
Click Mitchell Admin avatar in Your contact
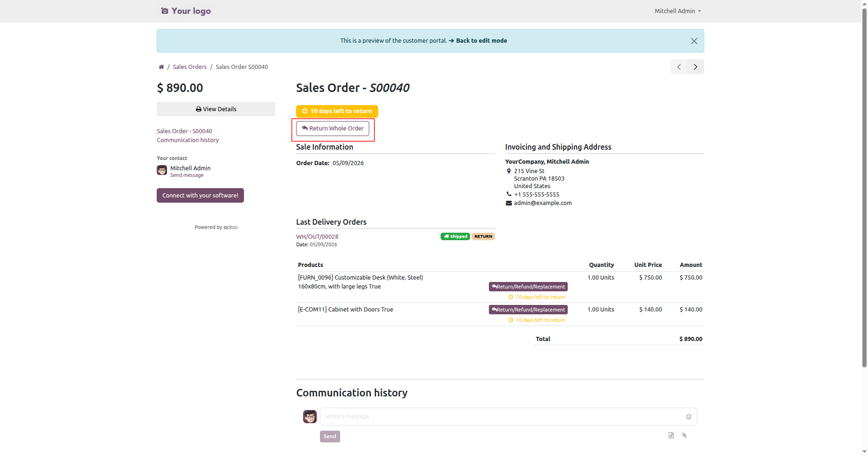click(162, 170)
